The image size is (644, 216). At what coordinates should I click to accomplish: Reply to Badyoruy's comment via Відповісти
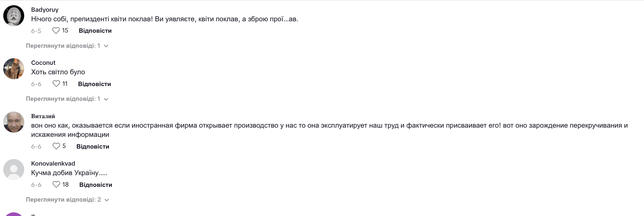pos(95,31)
